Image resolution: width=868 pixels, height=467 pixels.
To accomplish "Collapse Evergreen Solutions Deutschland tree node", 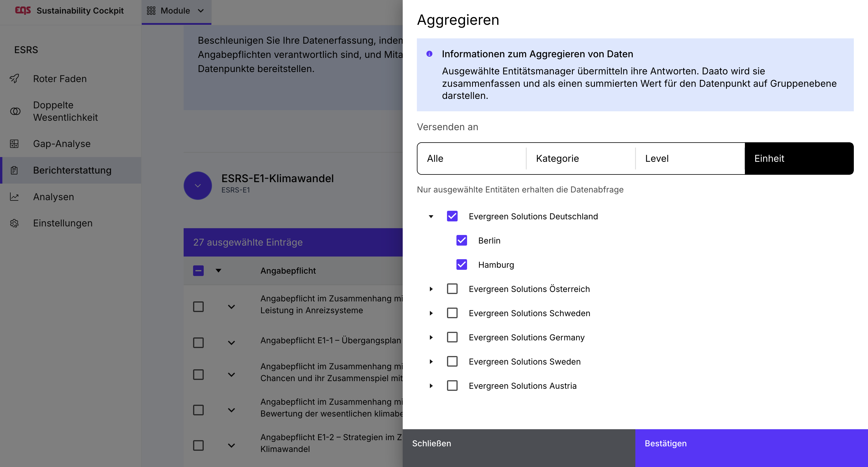I will [431, 217].
